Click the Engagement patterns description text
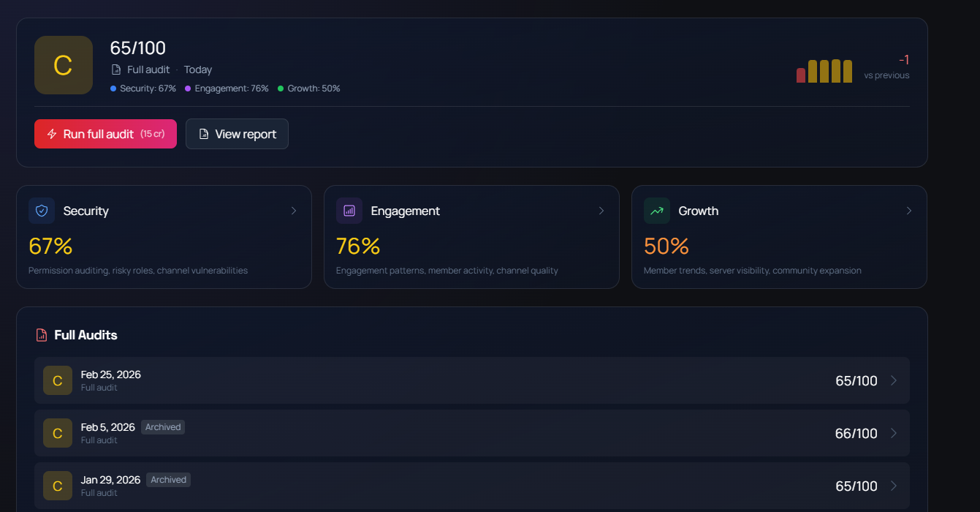Screen dimensions: 980x512 coord(447,271)
